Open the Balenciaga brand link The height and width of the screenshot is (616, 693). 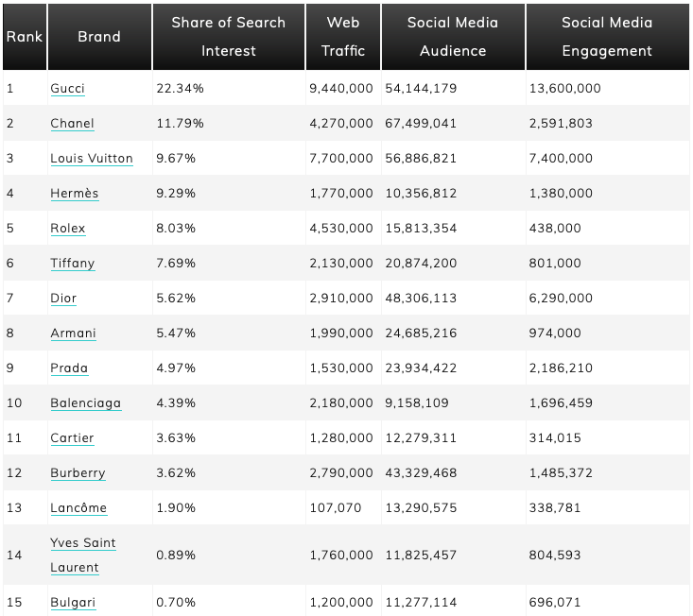click(85, 403)
